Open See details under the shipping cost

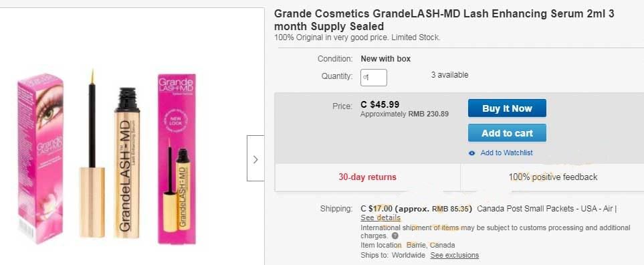[x=381, y=217]
